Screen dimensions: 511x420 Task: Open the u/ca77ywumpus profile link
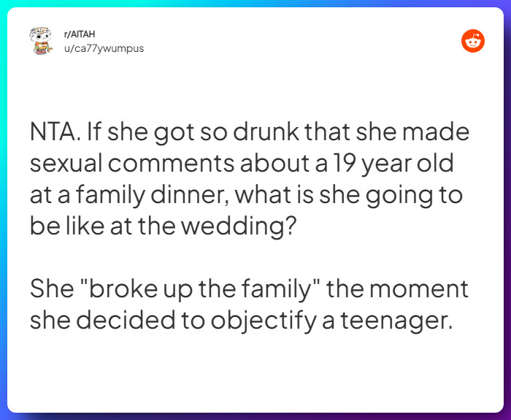click(x=102, y=48)
